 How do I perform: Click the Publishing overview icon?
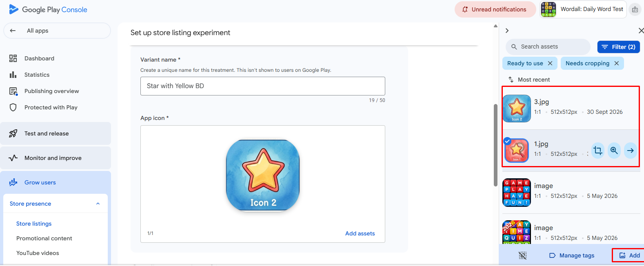pyautogui.click(x=13, y=91)
